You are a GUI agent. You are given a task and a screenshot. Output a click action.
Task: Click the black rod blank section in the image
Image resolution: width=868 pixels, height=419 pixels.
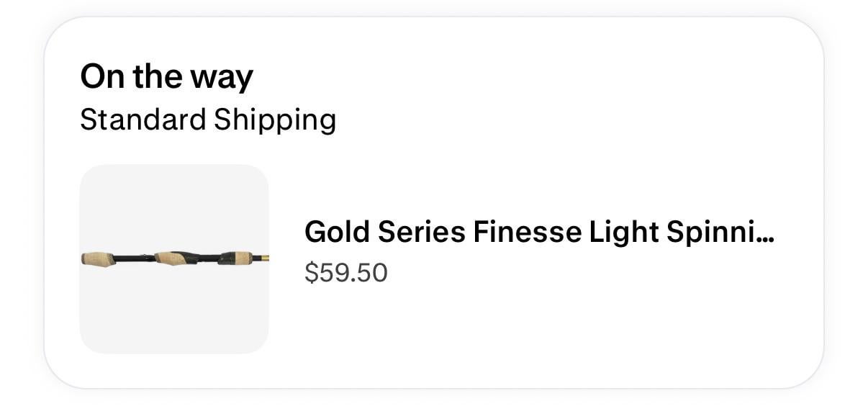[133, 258]
